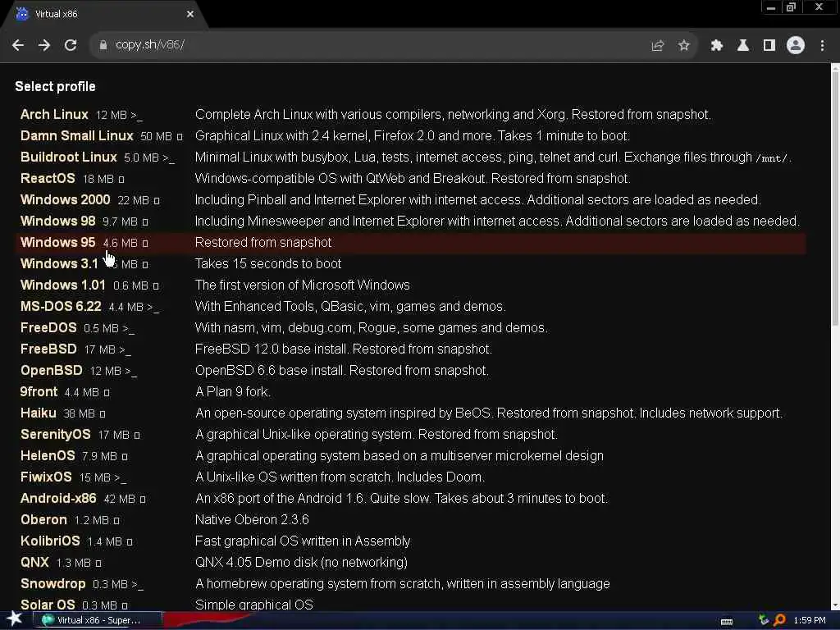Click the network tray icon
The width and height of the screenshot is (840, 630).
764,620
